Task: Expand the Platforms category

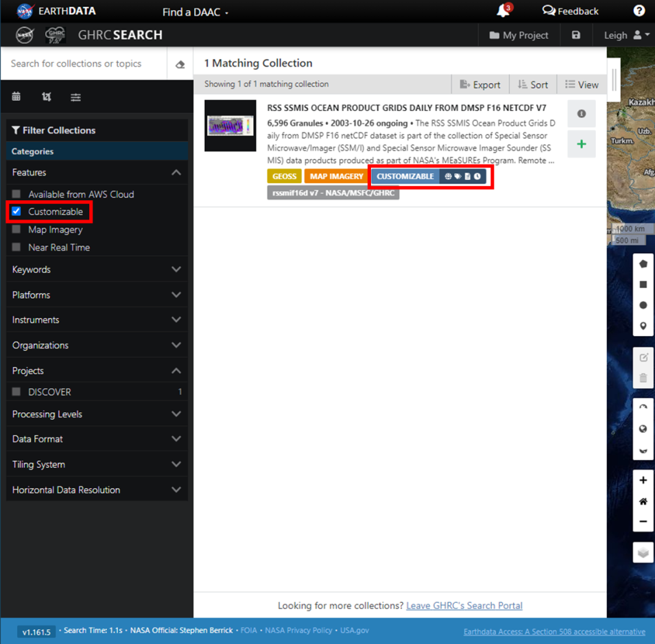Action: (97, 295)
